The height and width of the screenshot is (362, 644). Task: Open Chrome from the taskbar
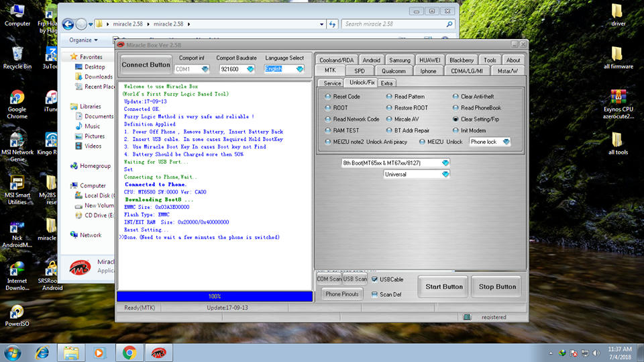point(129,353)
